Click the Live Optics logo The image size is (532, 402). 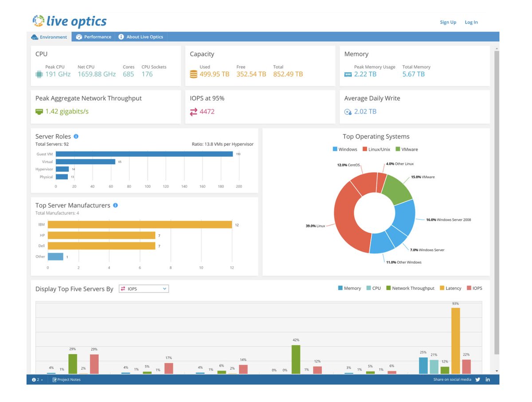click(x=70, y=21)
